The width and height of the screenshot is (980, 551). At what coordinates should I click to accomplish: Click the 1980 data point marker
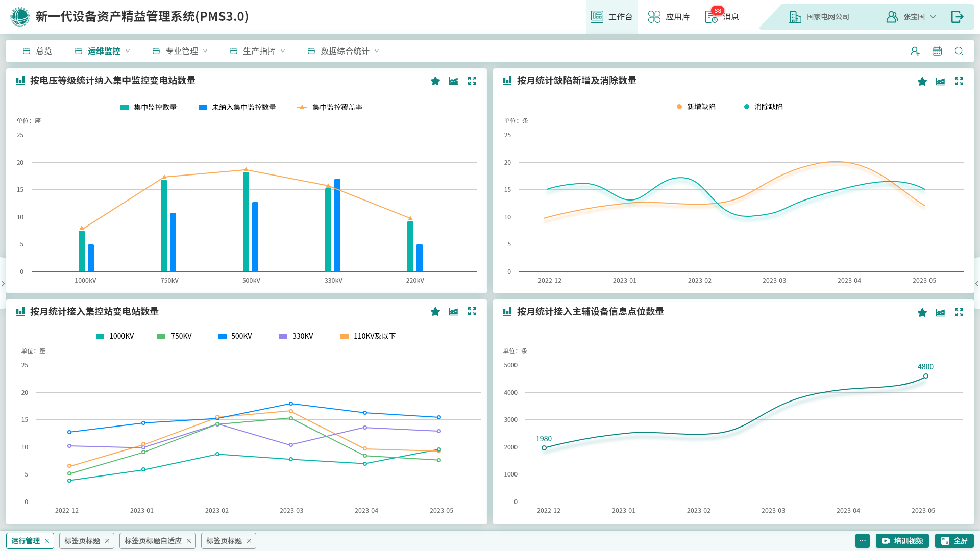[x=544, y=448]
